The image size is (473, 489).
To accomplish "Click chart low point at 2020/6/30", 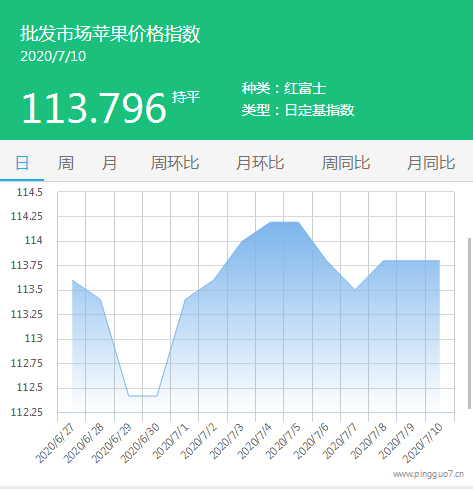I will [x=157, y=396].
